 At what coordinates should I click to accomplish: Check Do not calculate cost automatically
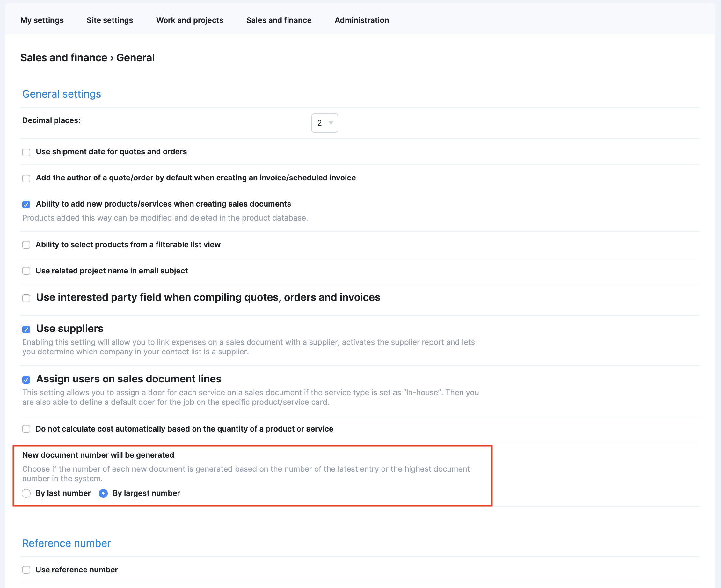tap(26, 429)
